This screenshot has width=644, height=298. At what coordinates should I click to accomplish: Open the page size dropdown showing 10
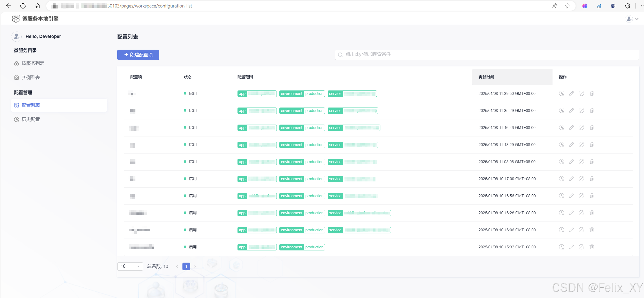tap(130, 266)
